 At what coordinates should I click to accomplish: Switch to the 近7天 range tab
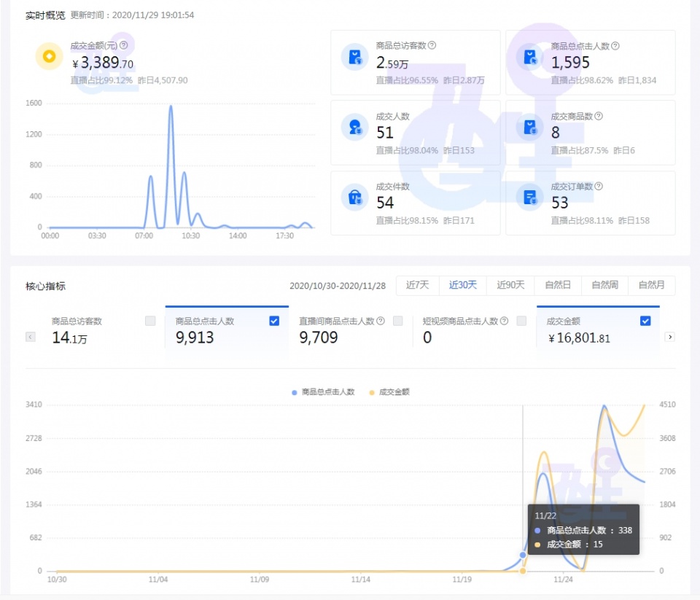tap(419, 285)
